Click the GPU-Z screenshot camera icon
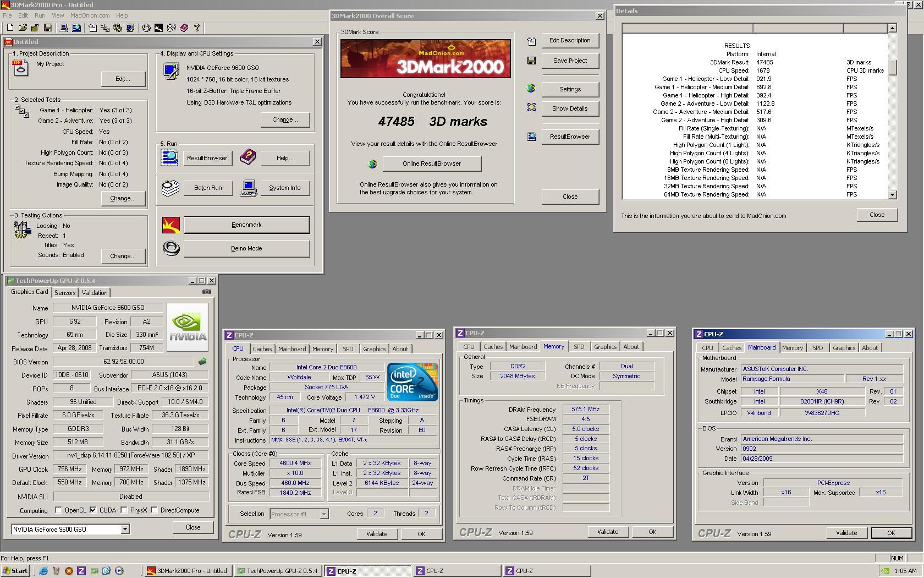The height and width of the screenshot is (578, 924). (x=207, y=292)
